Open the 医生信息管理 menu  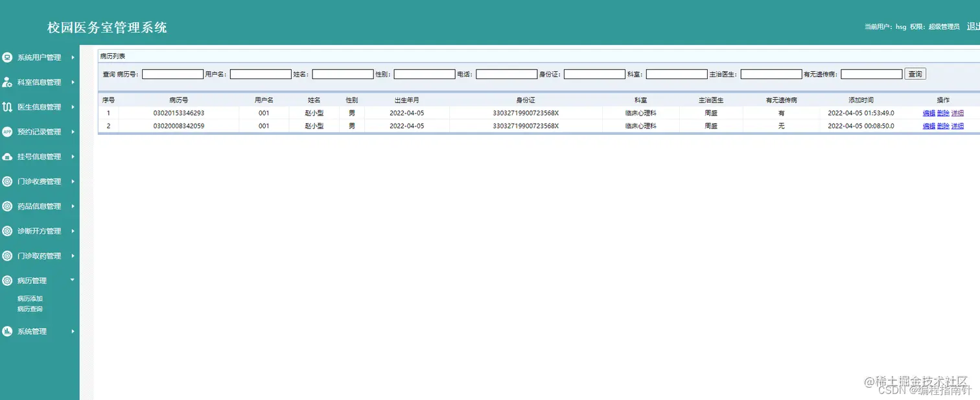pyautogui.click(x=39, y=107)
